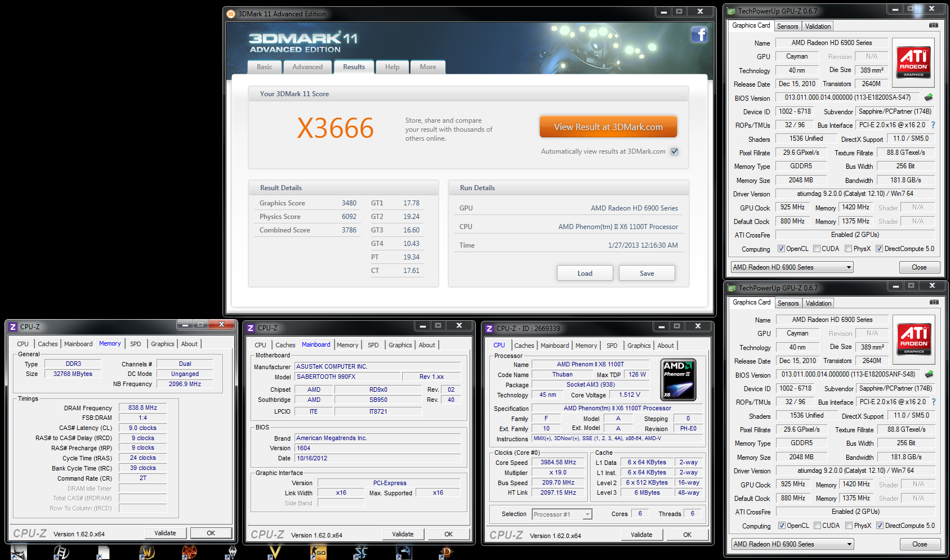Image resolution: width=950 pixels, height=560 pixels.
Task: Toggle DirectCompute 5.0 checkbox in lower GPU-Z
Action: [880, 526]
